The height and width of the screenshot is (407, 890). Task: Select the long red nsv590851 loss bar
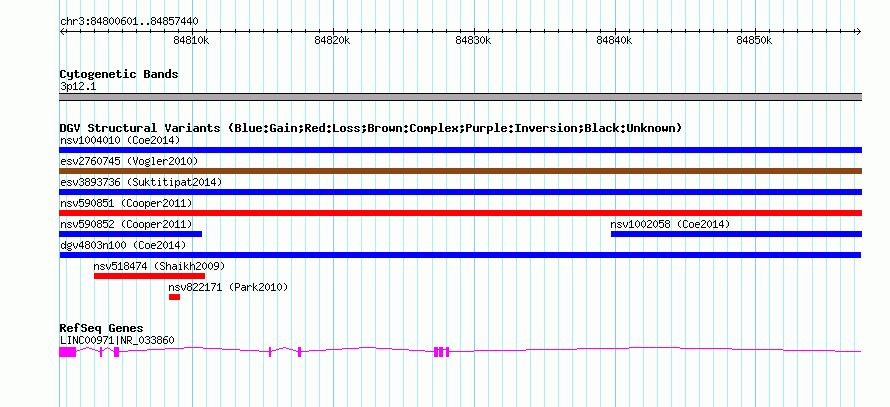tap(460, 213)
